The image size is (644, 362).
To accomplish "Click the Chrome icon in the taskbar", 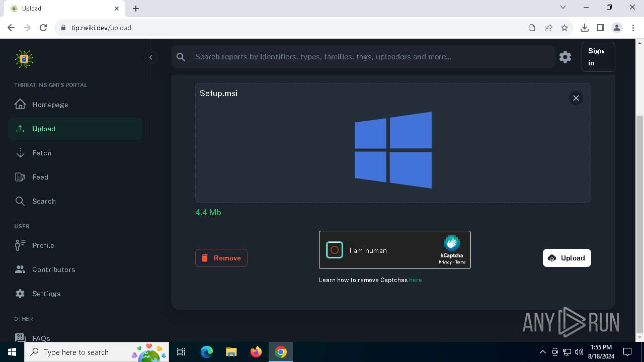I will [281, 352].
